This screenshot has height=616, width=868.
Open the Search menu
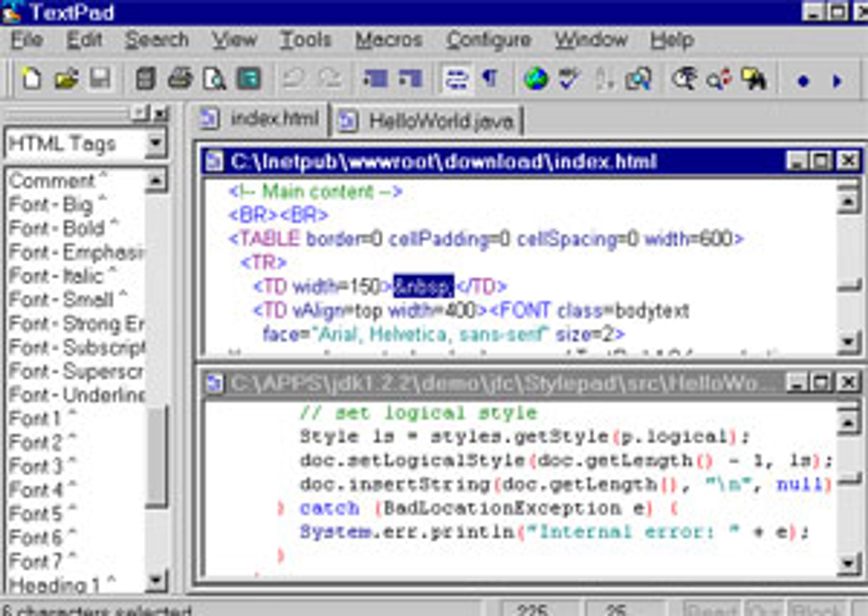[x=157, y=40]
